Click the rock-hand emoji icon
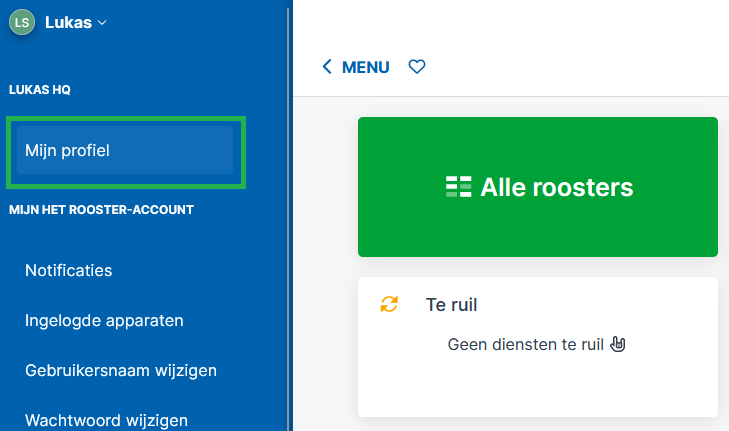The height and width of the screenshot is (431, 729). pyautogui.click(x=617, y=344)
